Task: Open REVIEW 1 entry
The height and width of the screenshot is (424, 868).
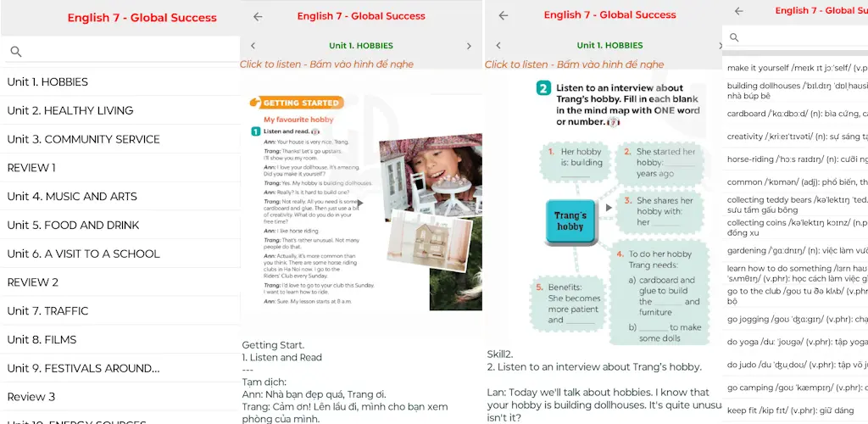Action: 120,168
